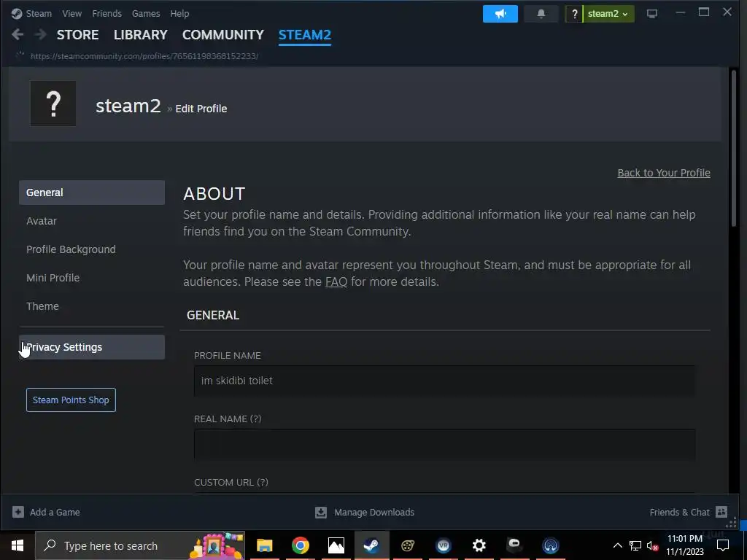Switch to Big Picture mode via monitor icon

[651, 13]
